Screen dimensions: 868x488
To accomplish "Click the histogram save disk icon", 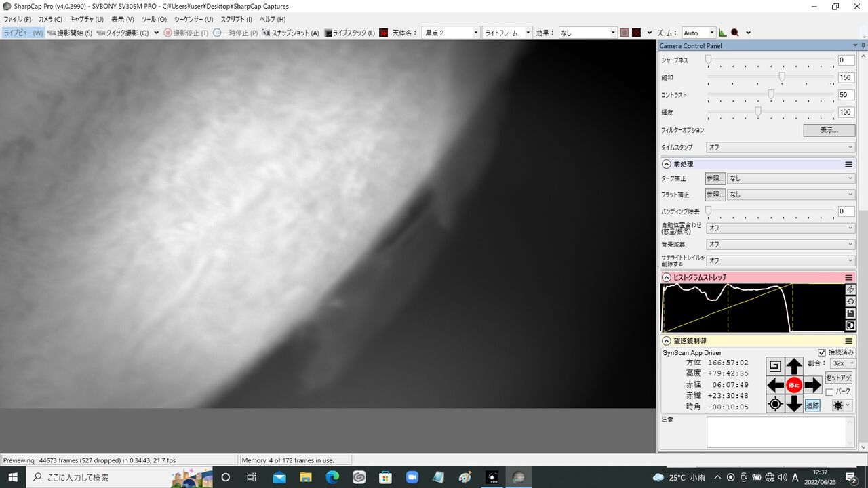I will click(x=851, y=313).
